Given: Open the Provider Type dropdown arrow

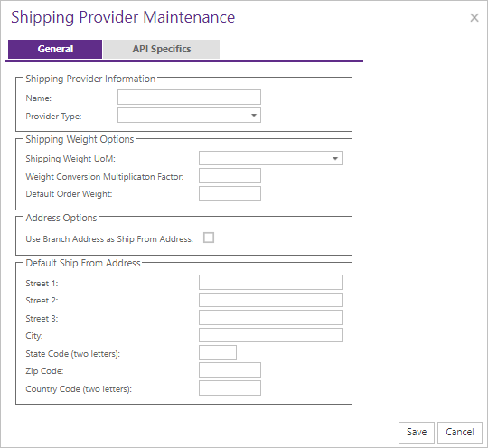Looking at the screenshot, I should 254,116.
